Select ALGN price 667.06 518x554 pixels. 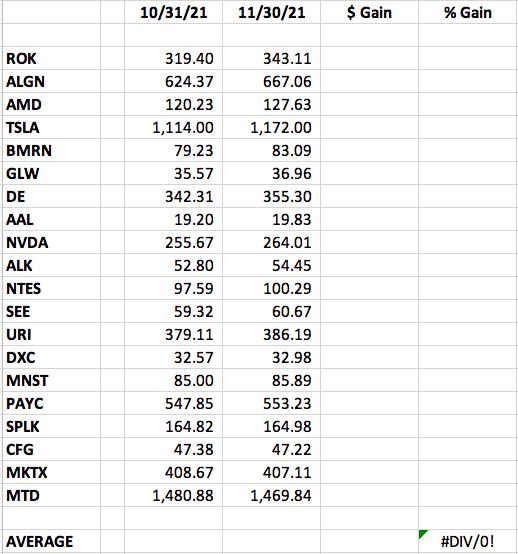click(x=271, y=81)
